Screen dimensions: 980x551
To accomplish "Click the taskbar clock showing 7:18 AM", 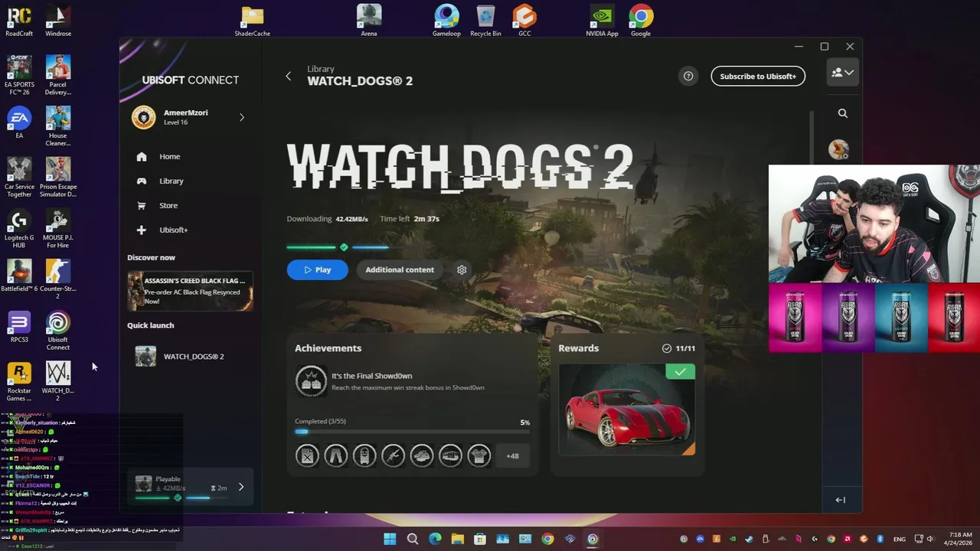I will click(960, 539).
